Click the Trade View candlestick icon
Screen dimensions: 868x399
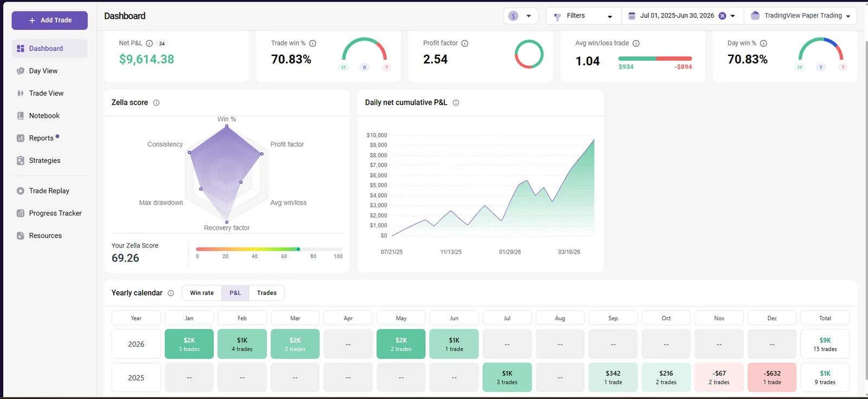coord(21,93)
